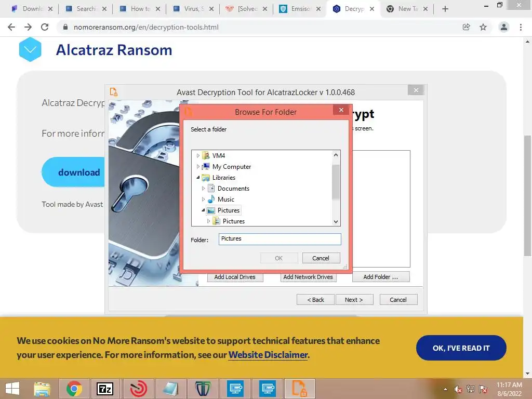Click the address bar URL
This screenshot has height=399, width=532.
point(146,27)
